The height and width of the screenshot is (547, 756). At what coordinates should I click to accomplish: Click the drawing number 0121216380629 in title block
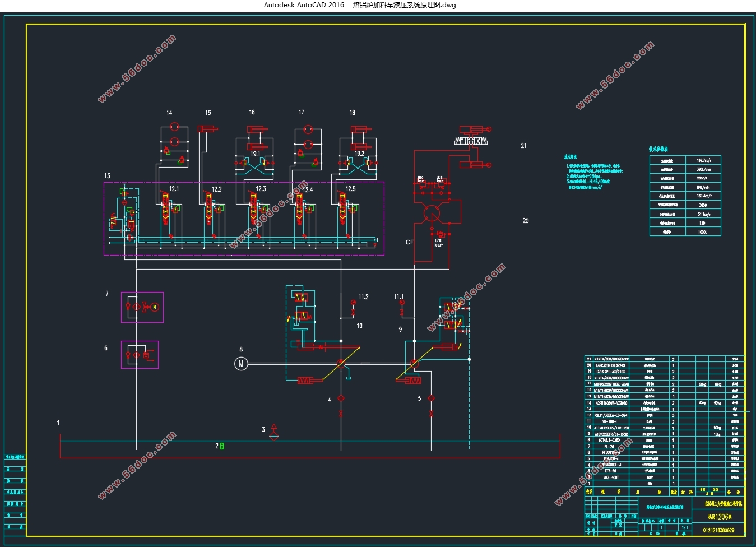coord(718,530)
